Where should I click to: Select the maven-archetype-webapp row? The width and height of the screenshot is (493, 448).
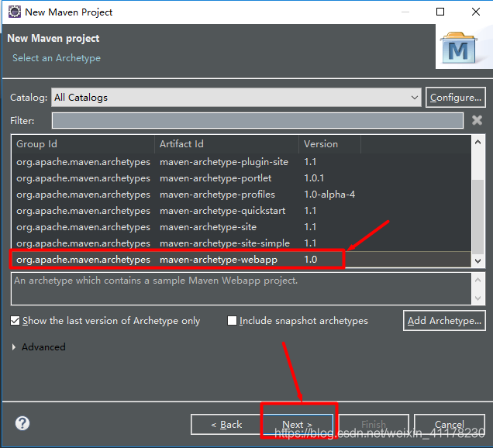pyautogui.click(x=242, y=260)
